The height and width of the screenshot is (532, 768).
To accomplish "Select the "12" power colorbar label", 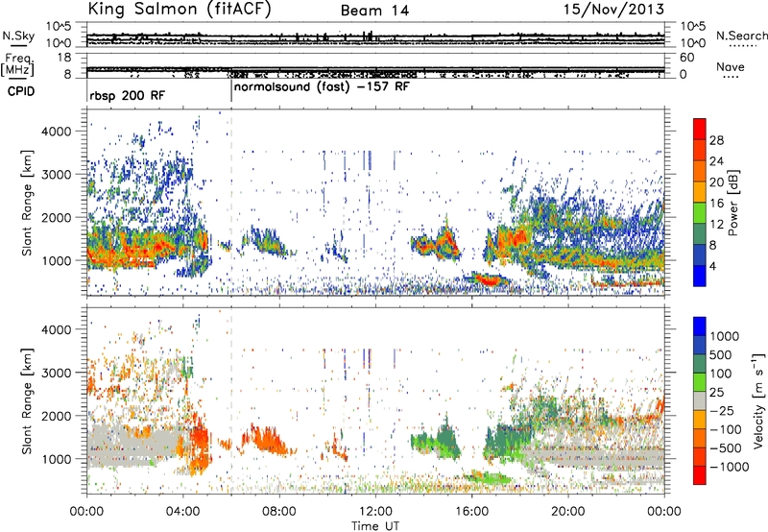I will tap(716, 225).
